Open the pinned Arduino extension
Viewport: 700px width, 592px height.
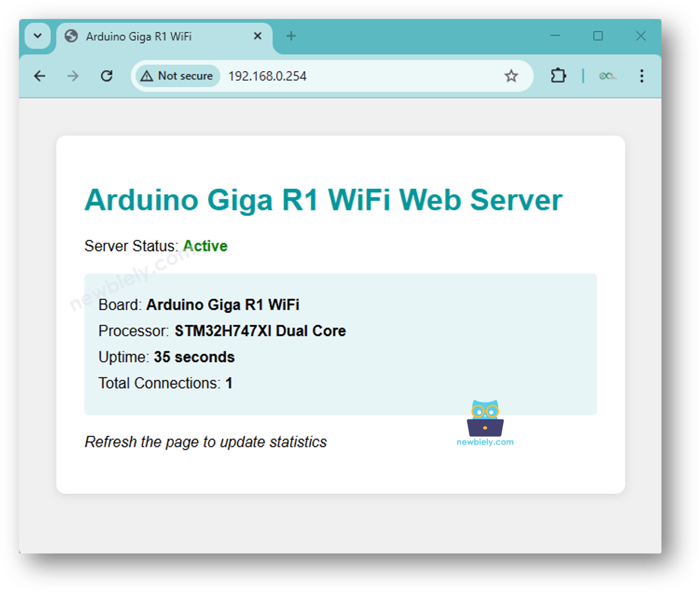pos(608,77)
